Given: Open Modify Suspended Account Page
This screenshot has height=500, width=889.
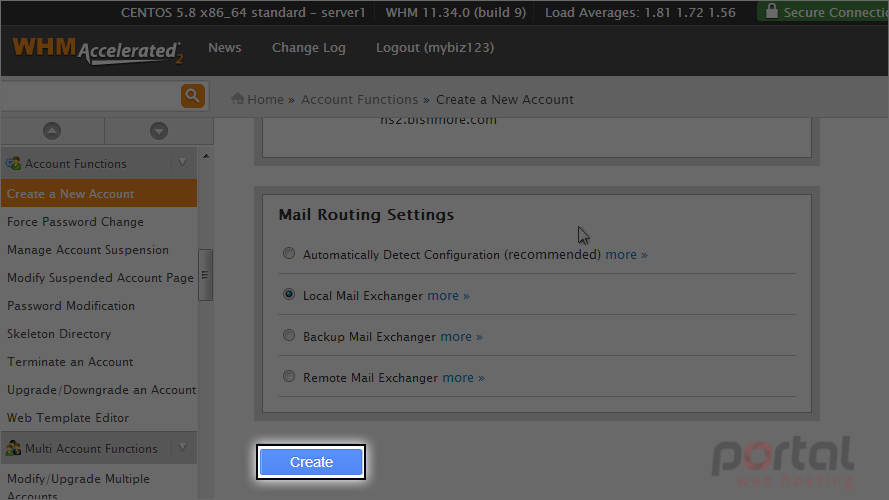Looking at the screenshot, I should coord(100,278).
